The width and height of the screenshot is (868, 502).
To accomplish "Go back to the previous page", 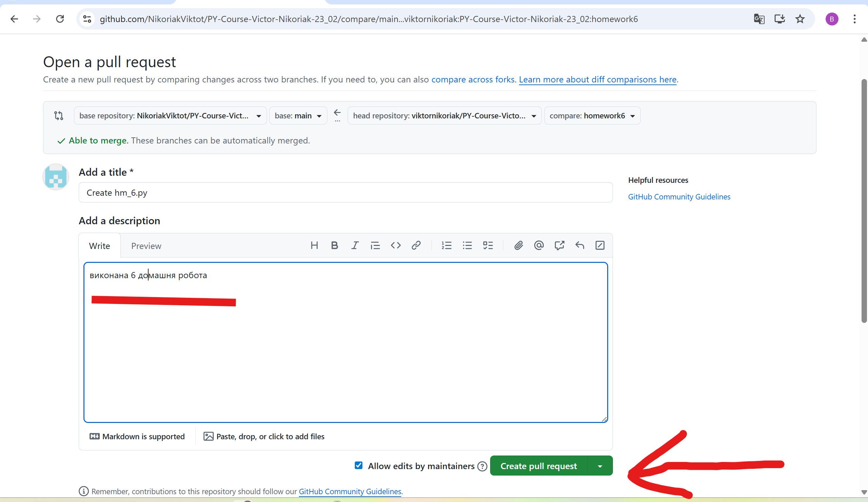I will [x=14, y=19].
